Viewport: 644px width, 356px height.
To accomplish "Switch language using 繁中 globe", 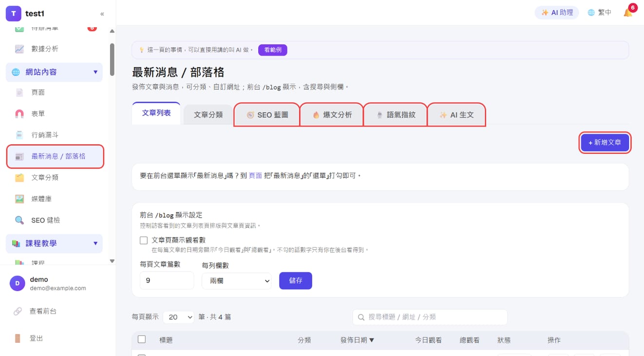I will point(599,13).
